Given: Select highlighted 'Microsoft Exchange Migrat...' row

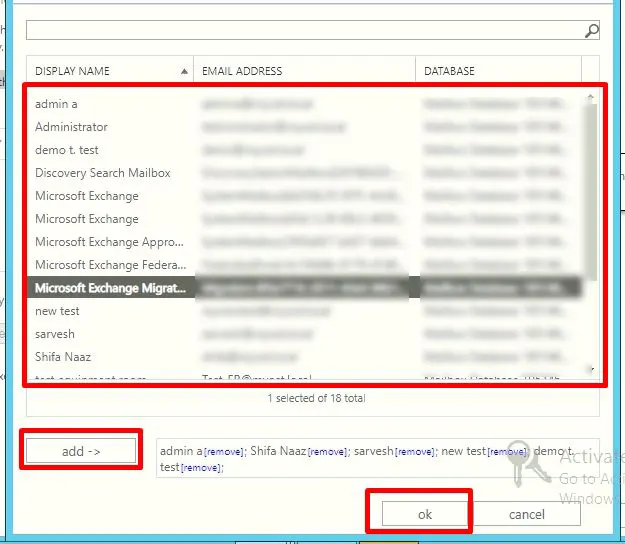Looking at the screenshot, I should (304, 288).
